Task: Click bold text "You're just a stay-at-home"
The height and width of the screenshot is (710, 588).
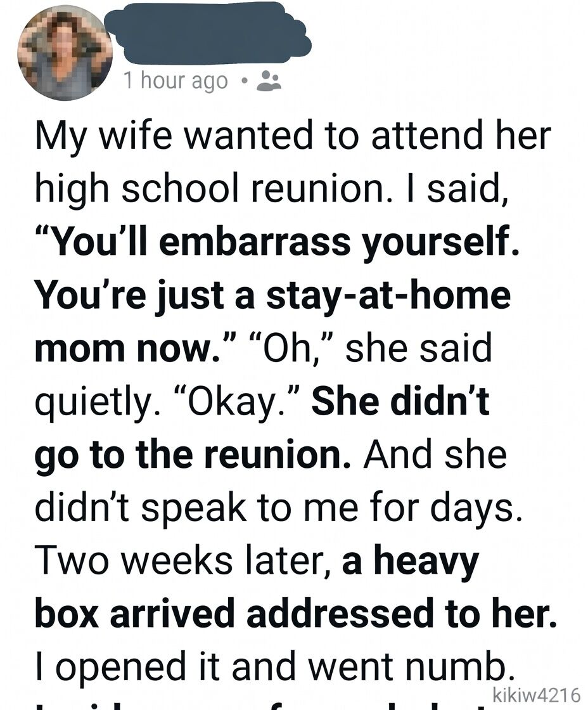Action: (272, 295)
